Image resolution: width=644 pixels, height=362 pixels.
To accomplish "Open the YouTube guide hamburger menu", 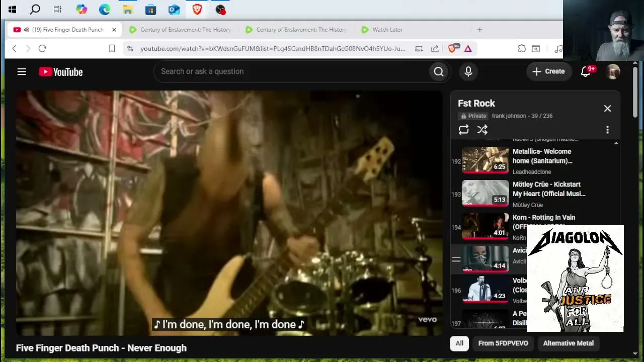I will 22,72.
